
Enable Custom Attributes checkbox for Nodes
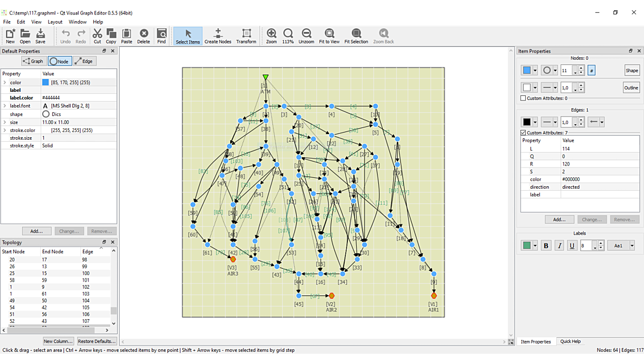point(523,98)
